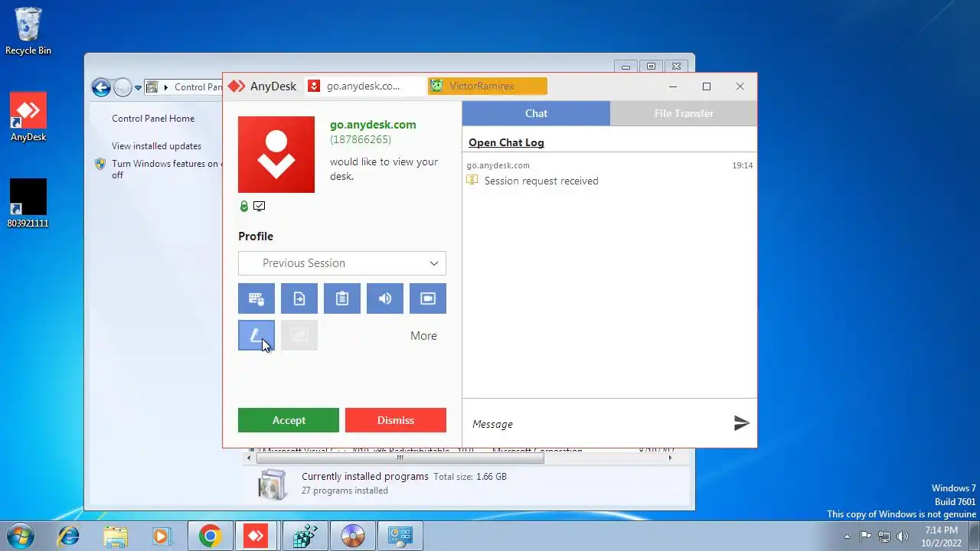Click the programs list left scroll arrow
The image size is (980, 551).
coord(249,458)
